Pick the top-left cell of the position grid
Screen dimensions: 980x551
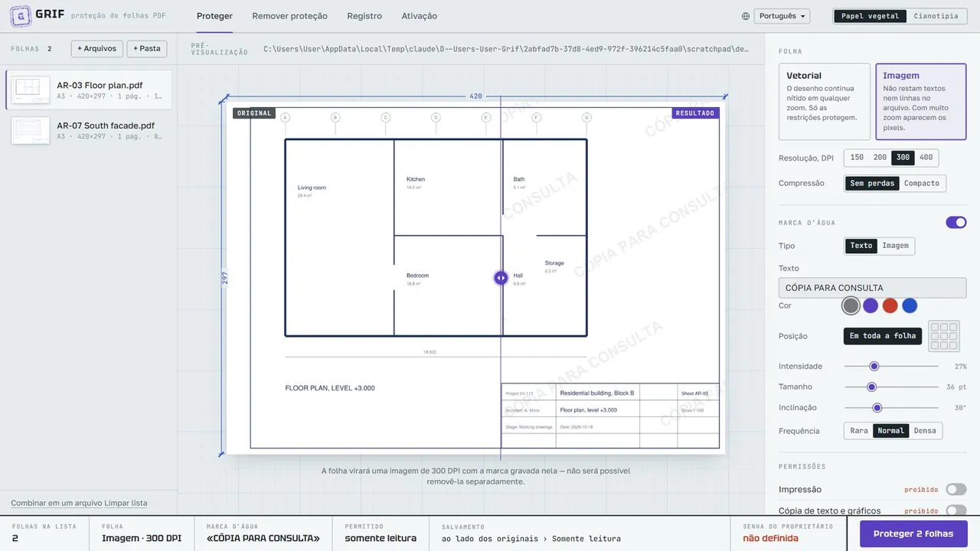coord(936,328)
